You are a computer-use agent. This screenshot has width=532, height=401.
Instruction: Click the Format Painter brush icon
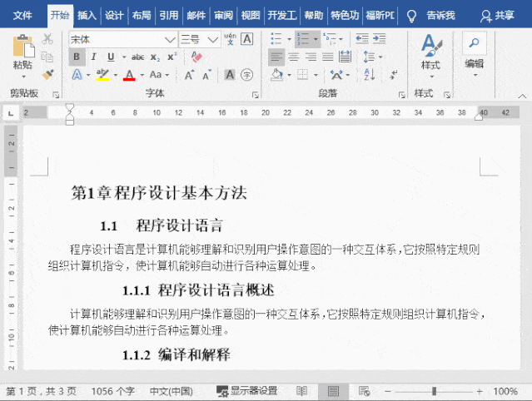47,75
